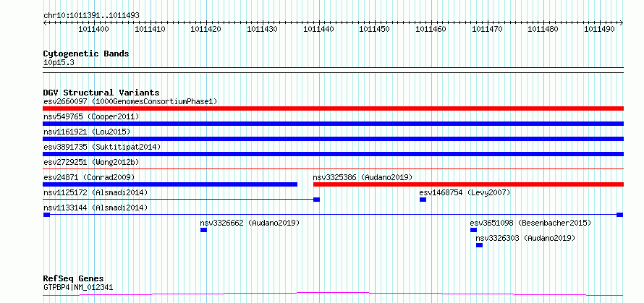This screenshot has width=644, height=303.
Task: Click ruler position 1011450
Action: click(x=374, y=29)
